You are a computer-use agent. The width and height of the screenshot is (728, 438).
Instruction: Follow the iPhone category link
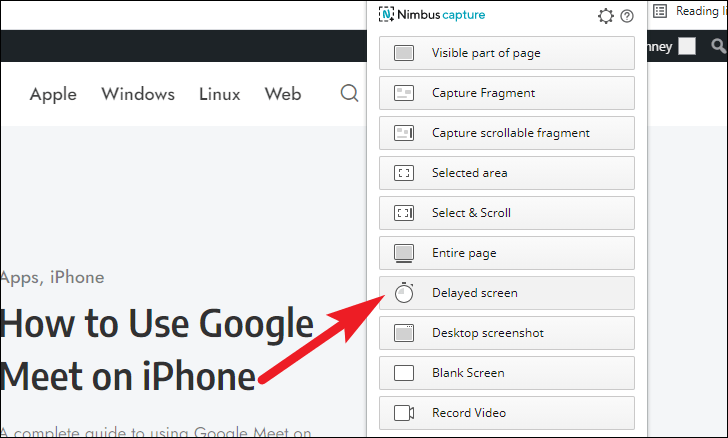77,277
